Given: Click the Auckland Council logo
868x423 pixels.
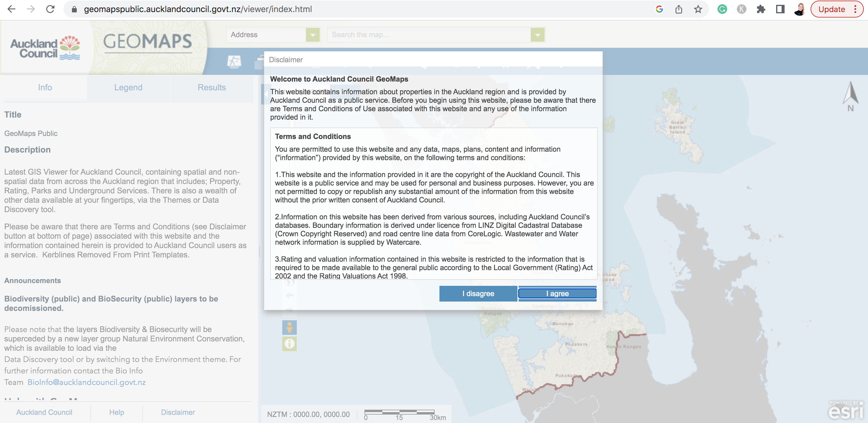Looking at the screenshot, I should tap(45, 48).
